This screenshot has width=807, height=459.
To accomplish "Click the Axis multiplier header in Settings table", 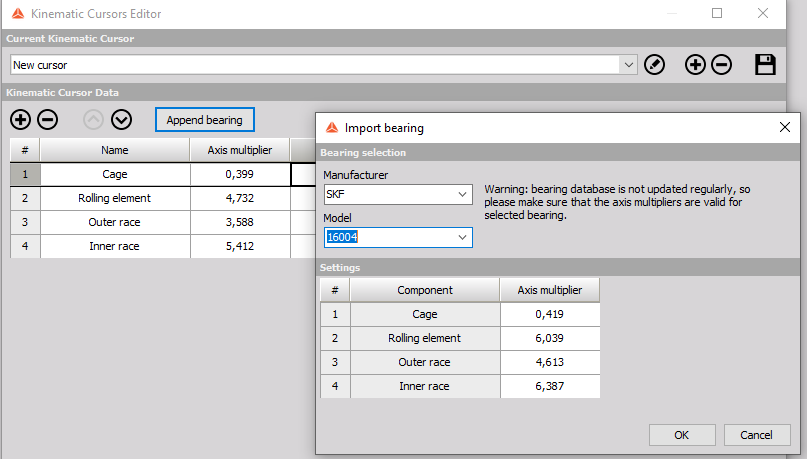I will tap(550, 290).
